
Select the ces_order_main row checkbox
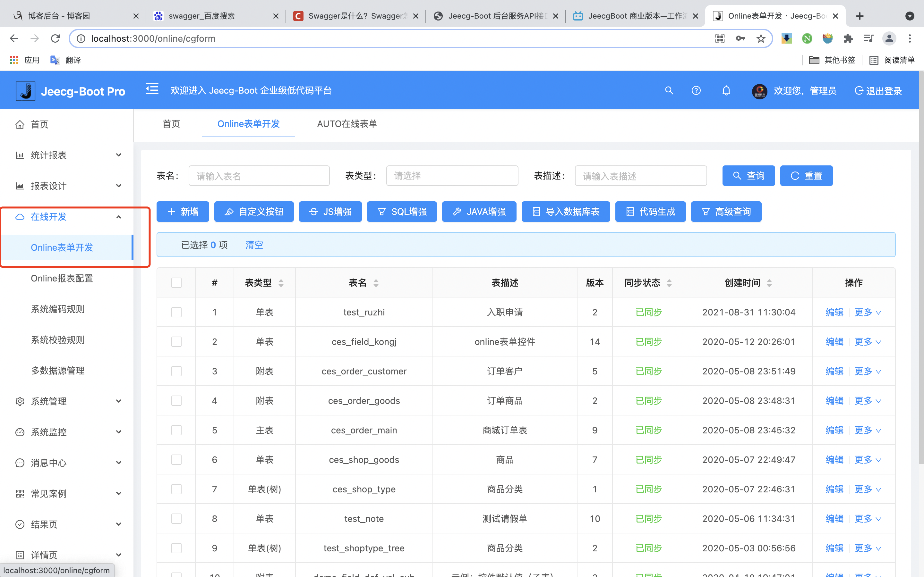pos(176,430)
